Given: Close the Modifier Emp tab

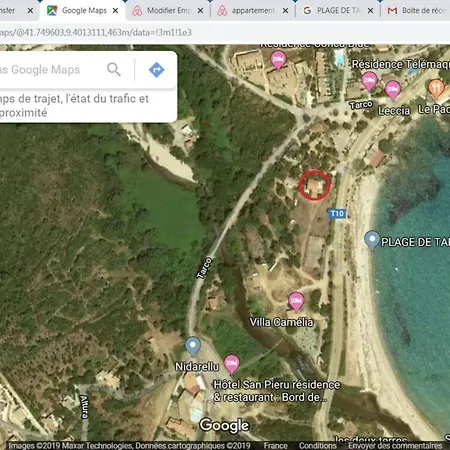Looking at the screenshot, I should click(200, 11).
